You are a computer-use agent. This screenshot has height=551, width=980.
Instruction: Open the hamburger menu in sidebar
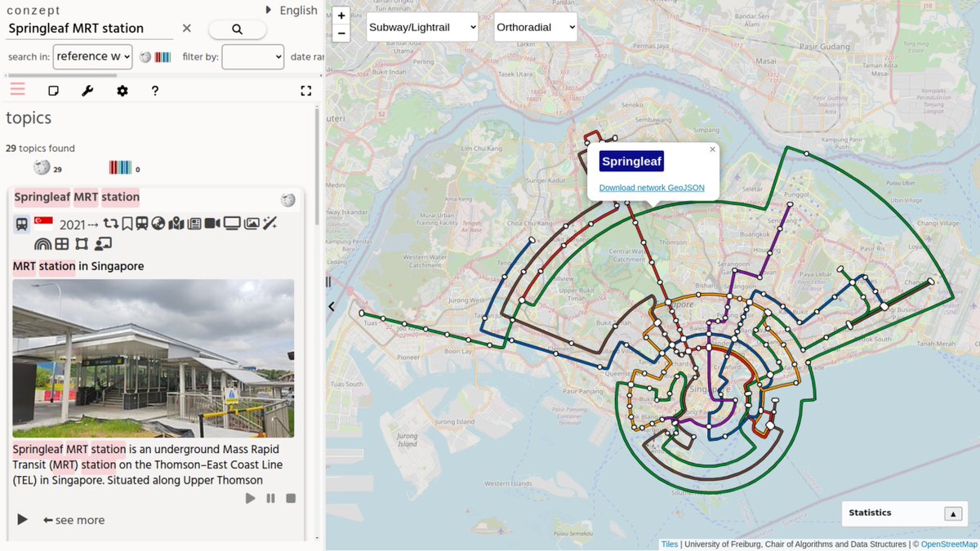coord(17,90)
